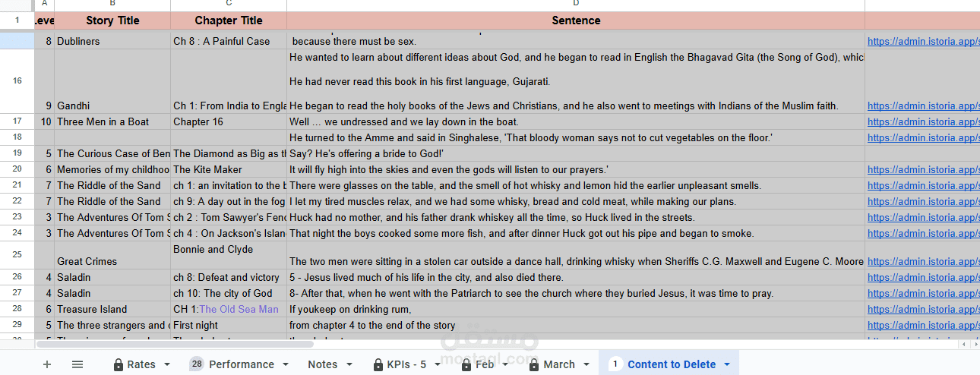Open the March tab dropdown arrow
Viewport: 980px width, 375px height.
(586, 364)
